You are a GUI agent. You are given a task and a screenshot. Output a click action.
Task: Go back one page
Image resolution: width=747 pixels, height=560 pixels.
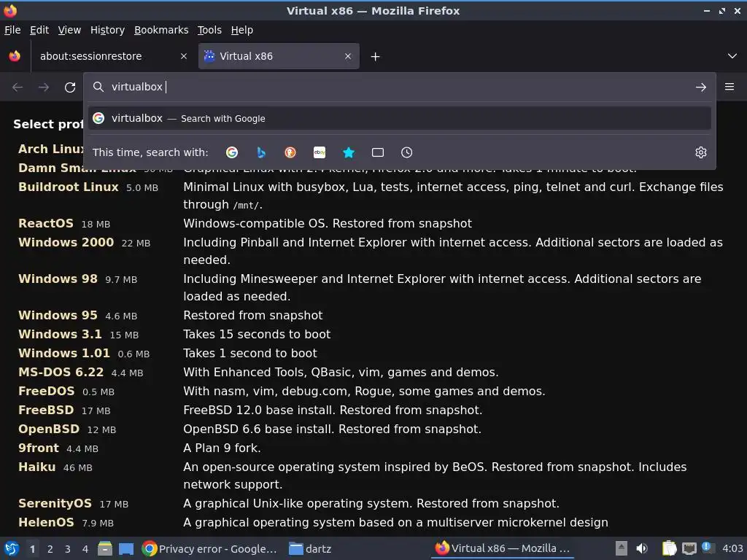point(18,87)
